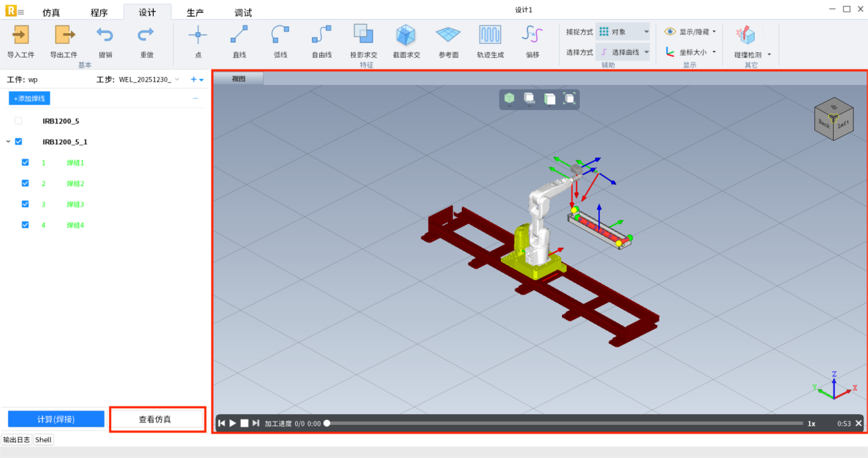Click the 导出工件 export workpiece icon
This screenshot has width=868, height=458.
[64, 35]
